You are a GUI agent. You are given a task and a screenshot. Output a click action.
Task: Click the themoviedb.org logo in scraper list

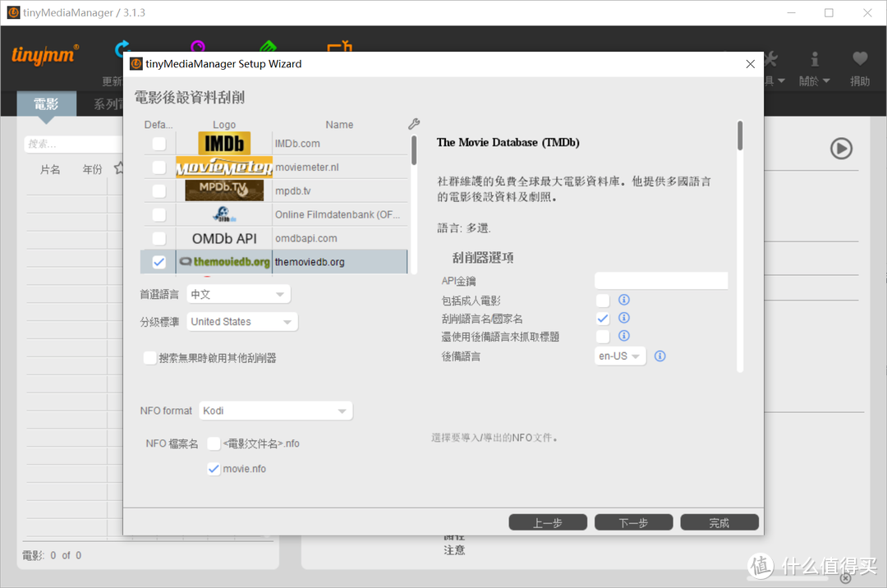(224, 262)
